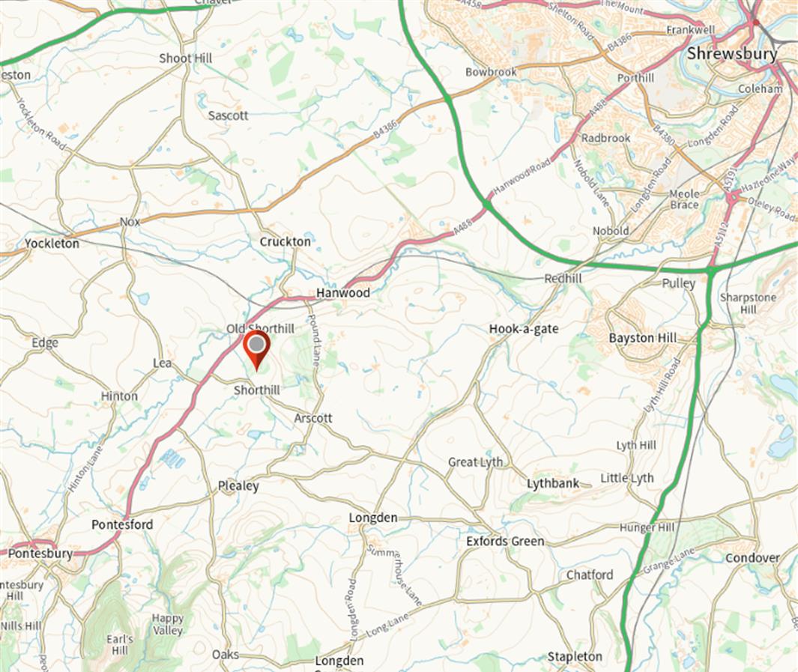Select the Hanwood place label
The image size is (798, 672).
tap(343, 292)
